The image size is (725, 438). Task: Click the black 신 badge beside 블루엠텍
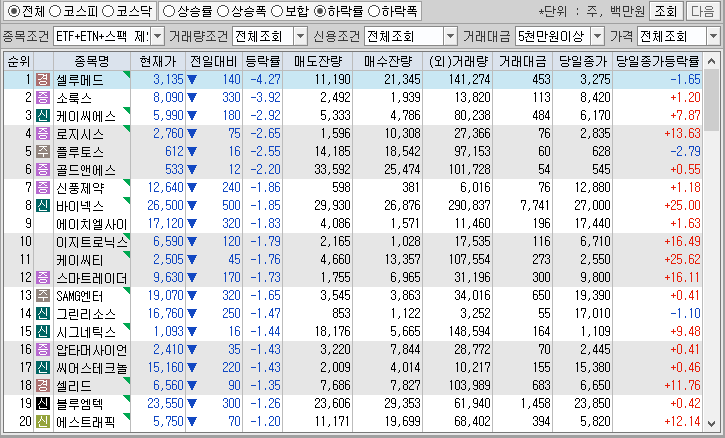43,404
